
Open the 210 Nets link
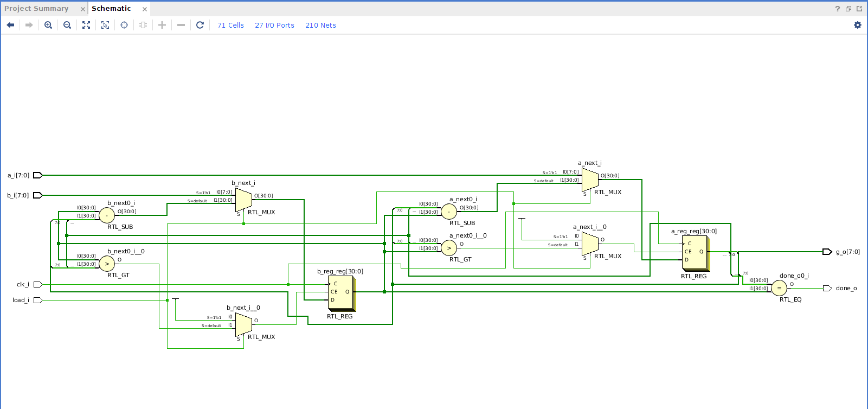point(320,25)
